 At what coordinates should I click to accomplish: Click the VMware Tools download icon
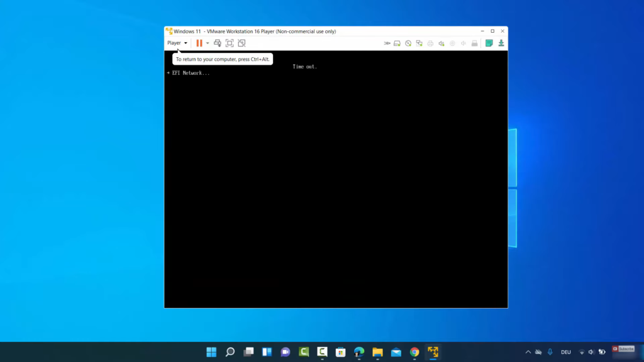[x=501, y=43]
